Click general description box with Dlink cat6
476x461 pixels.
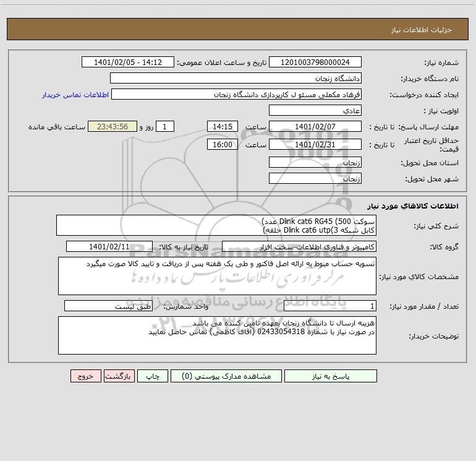tap(216, 225)
